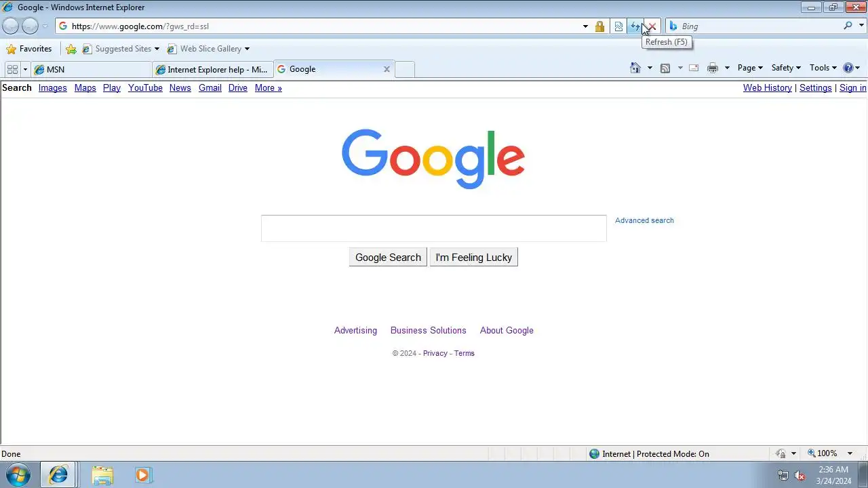The image size is (868, 488).
Task: Open the Tools menu
Action: (x=823, y=68)
